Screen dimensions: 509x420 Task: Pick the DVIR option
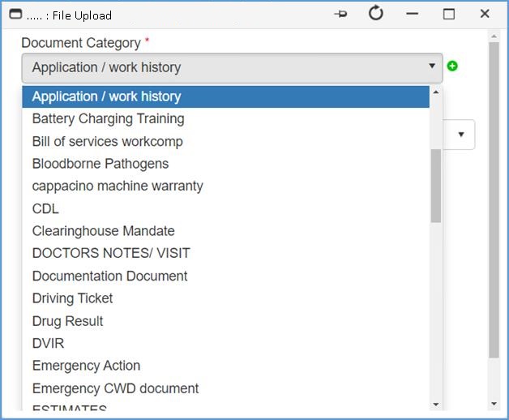[48, 343]
